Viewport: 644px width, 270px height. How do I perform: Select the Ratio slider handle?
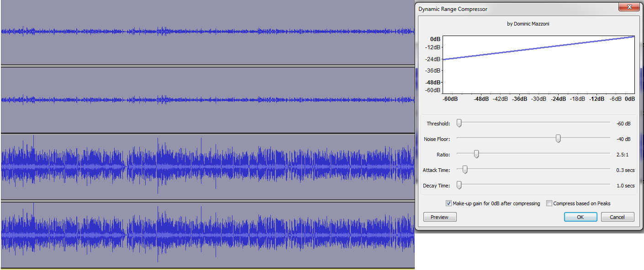(476, 154)
